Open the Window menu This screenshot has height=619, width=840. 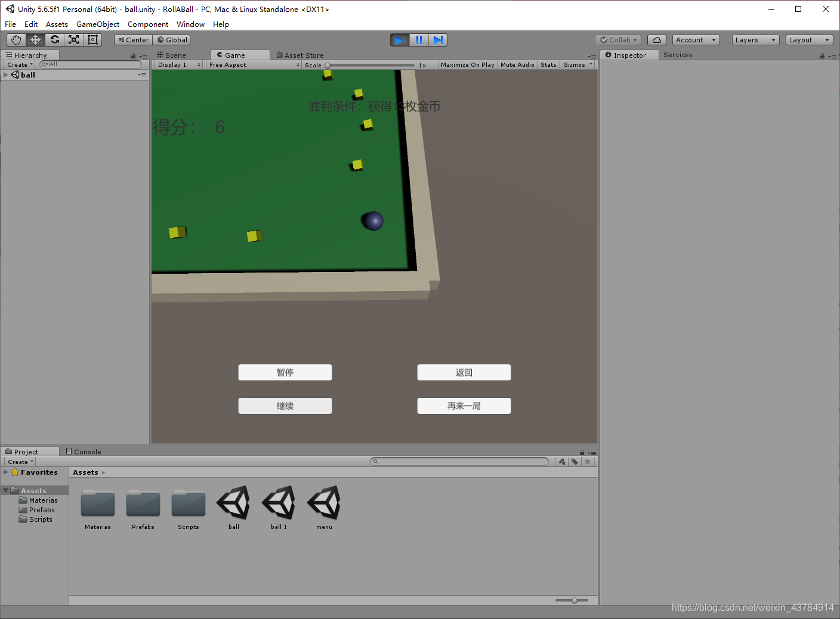coord(190,24)
